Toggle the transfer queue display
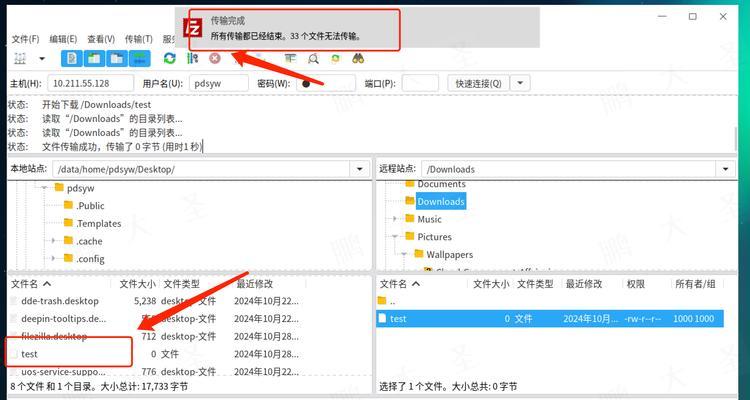Viewport: 750px width, 400px height. 140,58
